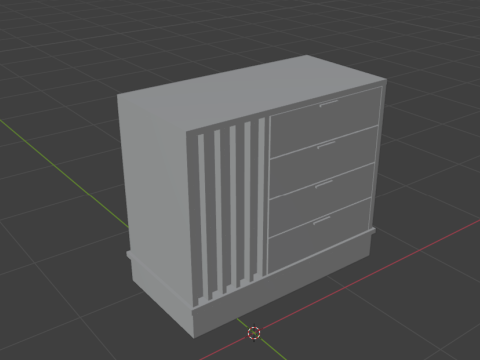Select the second drawer front from the top
Image resolution: width=480 pixels, height=360 pixels.
[323, 161]
